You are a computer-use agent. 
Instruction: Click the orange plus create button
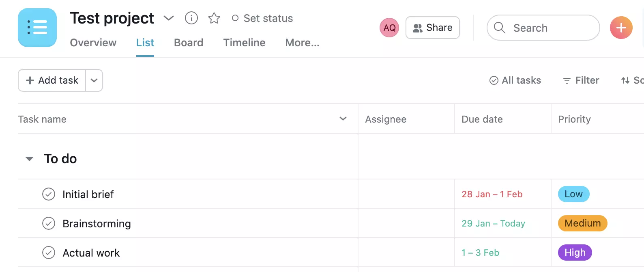621,28
